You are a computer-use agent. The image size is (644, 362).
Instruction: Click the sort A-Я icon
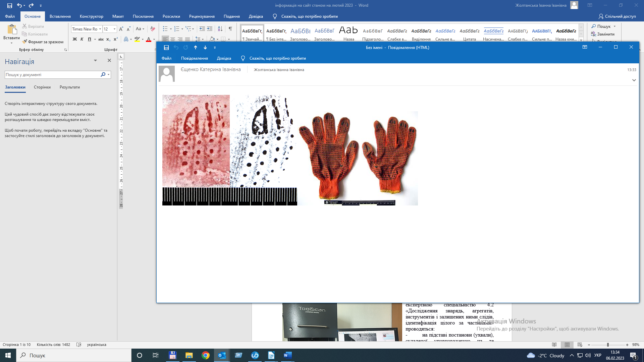click(220, 29)
